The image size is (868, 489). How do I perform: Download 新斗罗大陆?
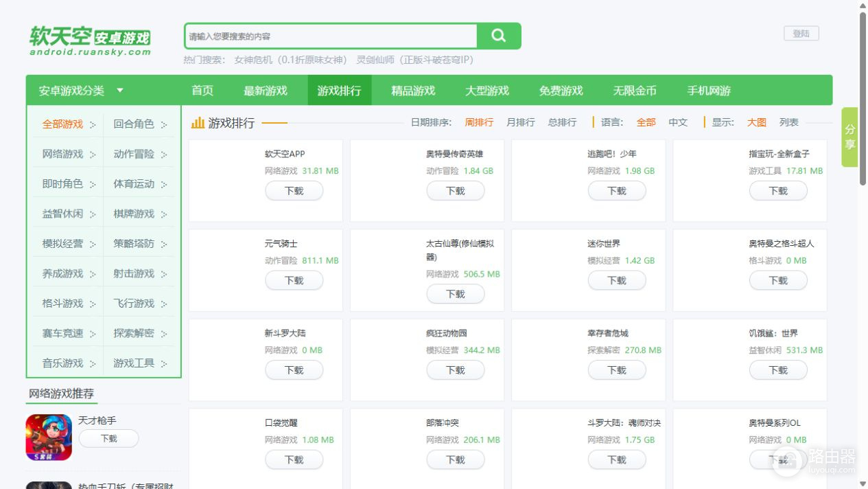click(294, 370)
